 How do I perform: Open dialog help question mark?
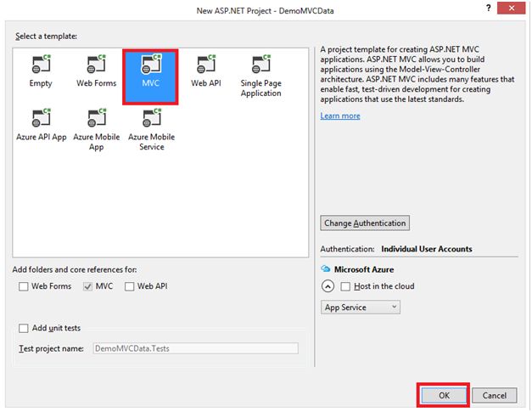click(488, 8)
